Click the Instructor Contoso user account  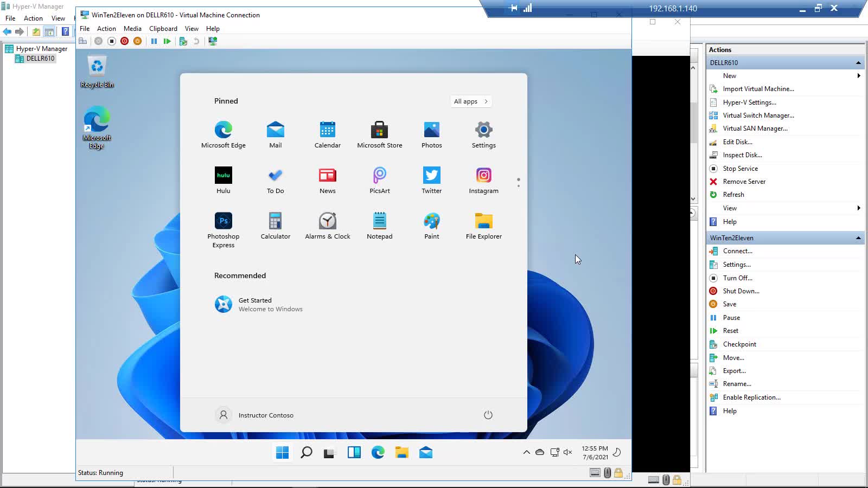pos(254,415)
